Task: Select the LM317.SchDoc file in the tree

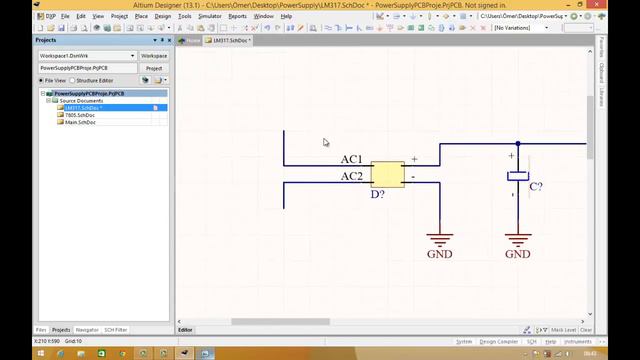Action: click(84, 108)
